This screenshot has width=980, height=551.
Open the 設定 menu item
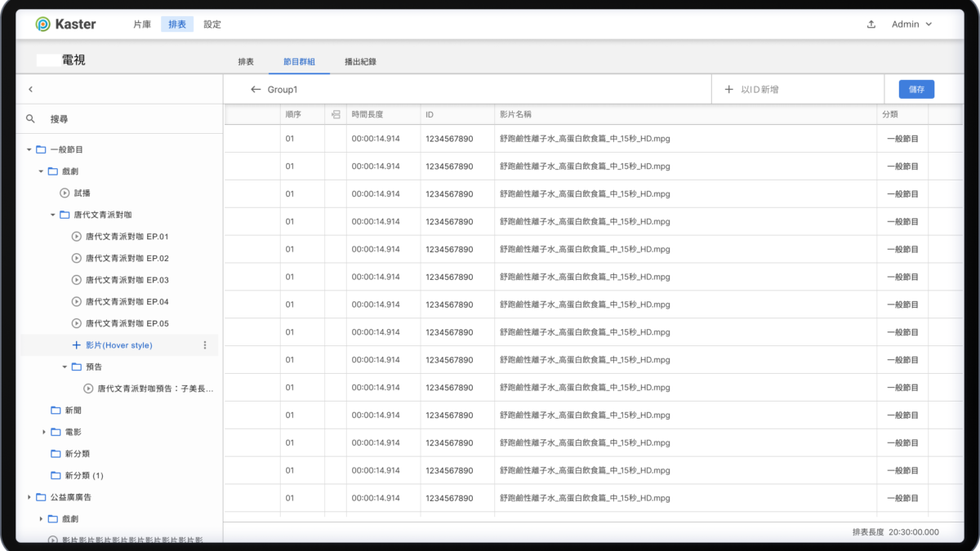point(212,24)
